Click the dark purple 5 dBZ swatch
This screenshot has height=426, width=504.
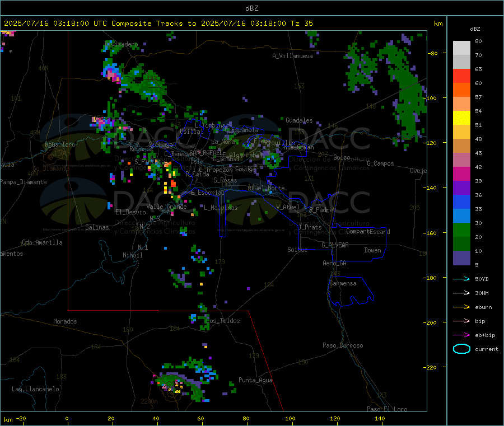click(x=461, y=258)
